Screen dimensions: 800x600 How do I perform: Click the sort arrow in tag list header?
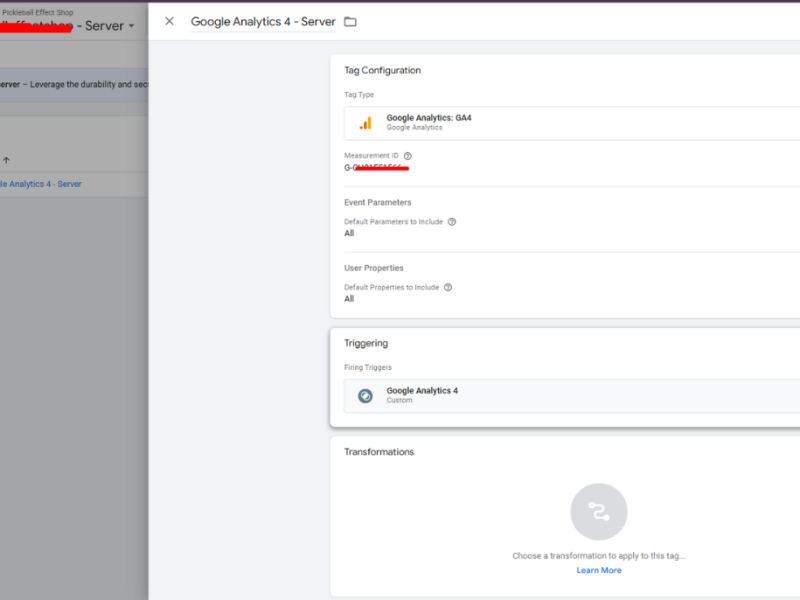click(x=6, y=160)
